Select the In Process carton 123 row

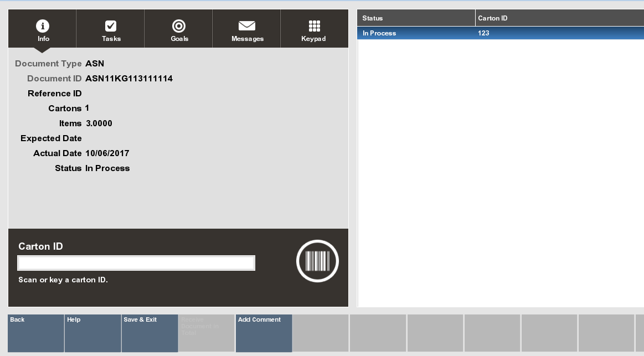tap(501, 33)
